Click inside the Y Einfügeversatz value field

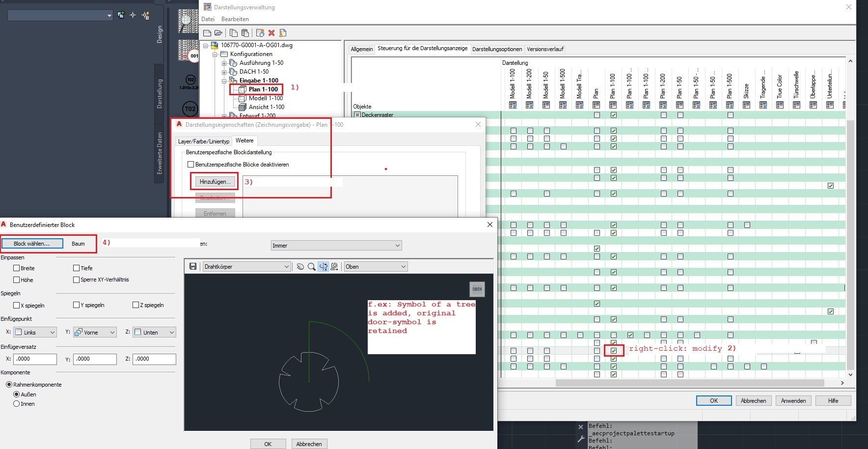pos(95,359)
